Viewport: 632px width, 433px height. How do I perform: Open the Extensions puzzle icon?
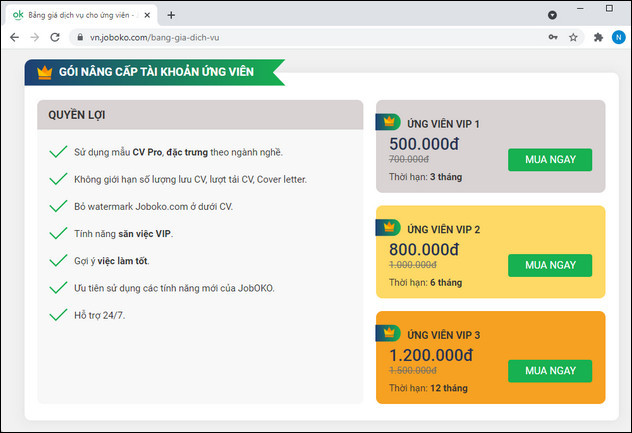pos(598,37)
